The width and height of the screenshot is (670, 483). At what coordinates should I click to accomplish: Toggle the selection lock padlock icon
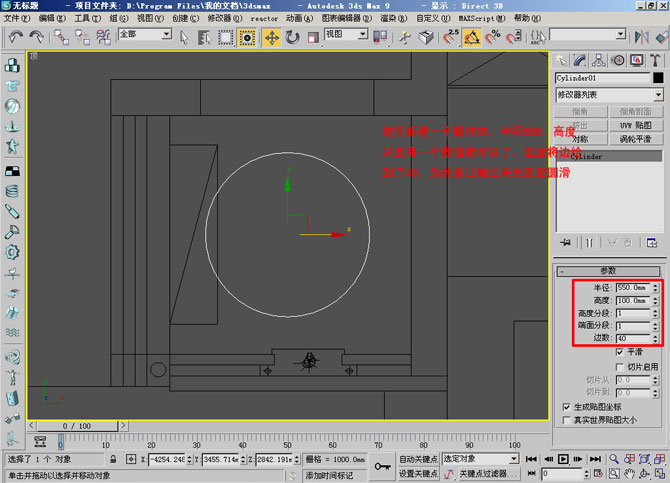pyautogui.click(x=113, y=459)
